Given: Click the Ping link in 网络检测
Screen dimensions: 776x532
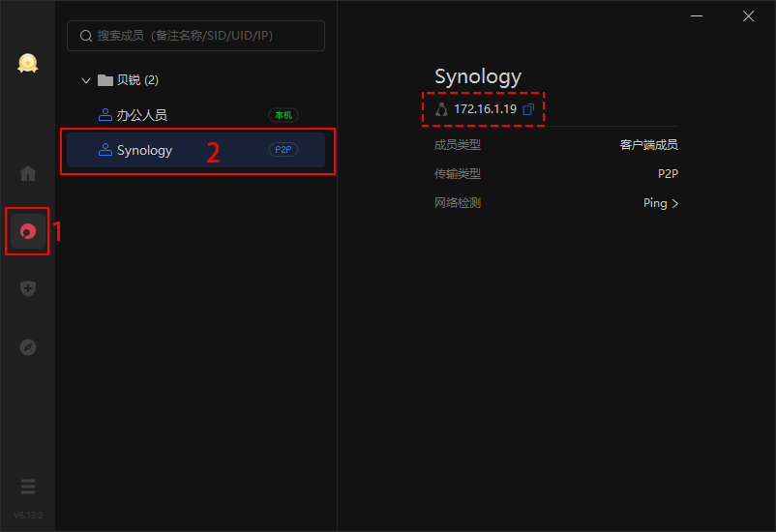Looking at the screenshot, I should click(x=655, y=203).
